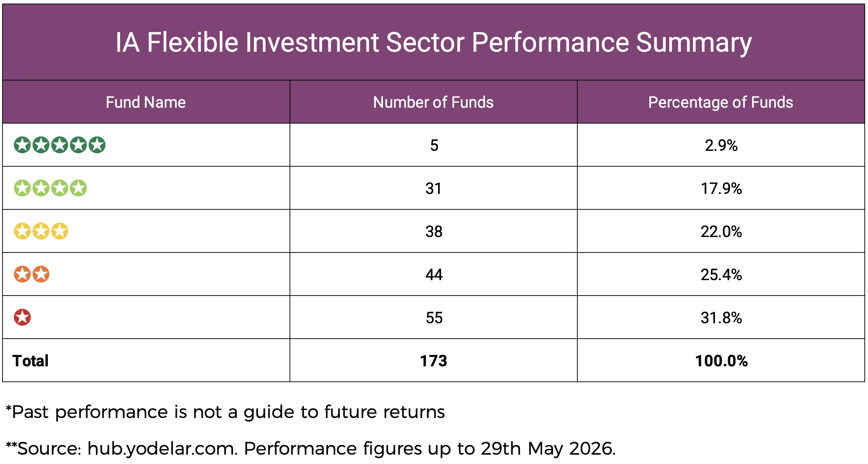Click the second orange star icon
The image size is (868, 464).
click(x=41, y=274)
